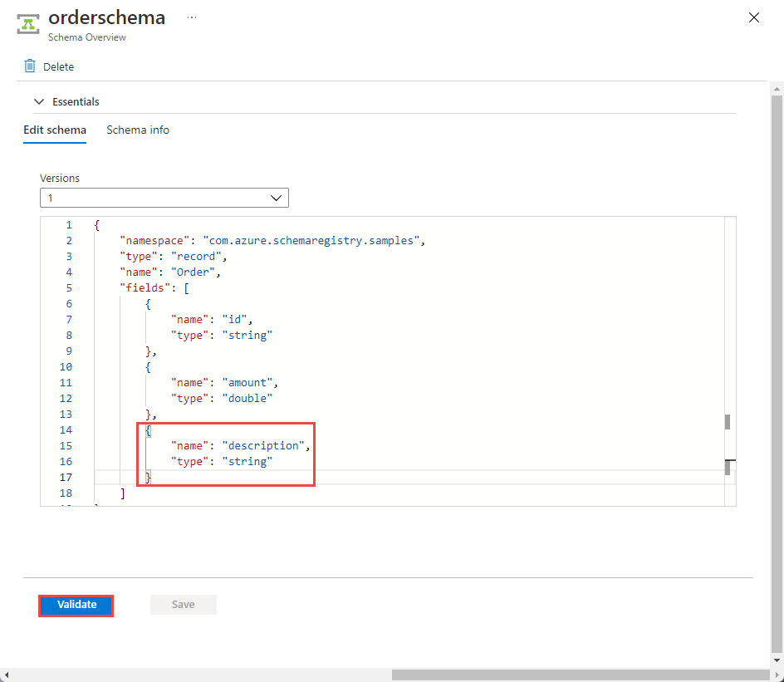The image size is (784, 682).
Task: Open the more options ellipsis menu
Action: point(192,17)
